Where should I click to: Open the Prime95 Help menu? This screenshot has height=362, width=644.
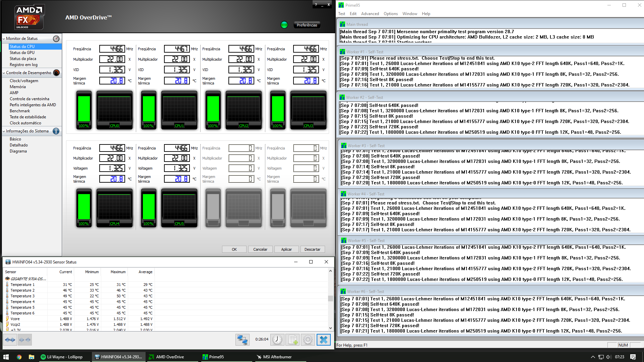tap(426, 14)
